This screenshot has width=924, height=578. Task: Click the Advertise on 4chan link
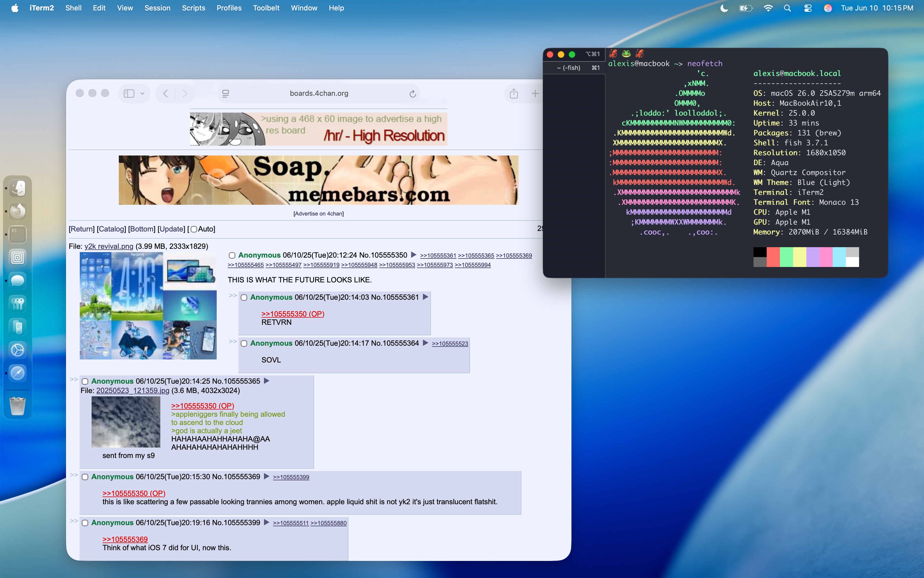pyautogui.click(x=318, y=214)
